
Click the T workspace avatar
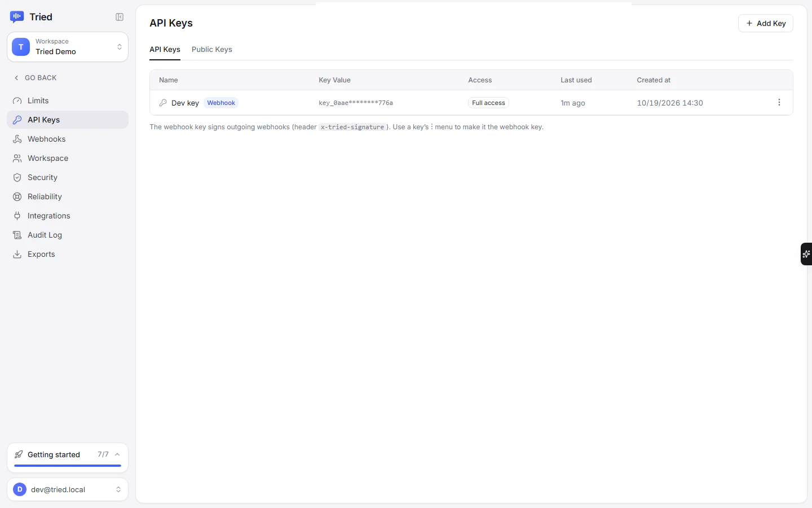pyautogui.click(x=21, y=47)
